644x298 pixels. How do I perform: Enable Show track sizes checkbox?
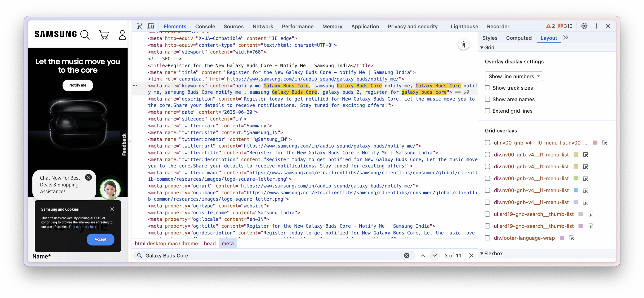[487, 88]
